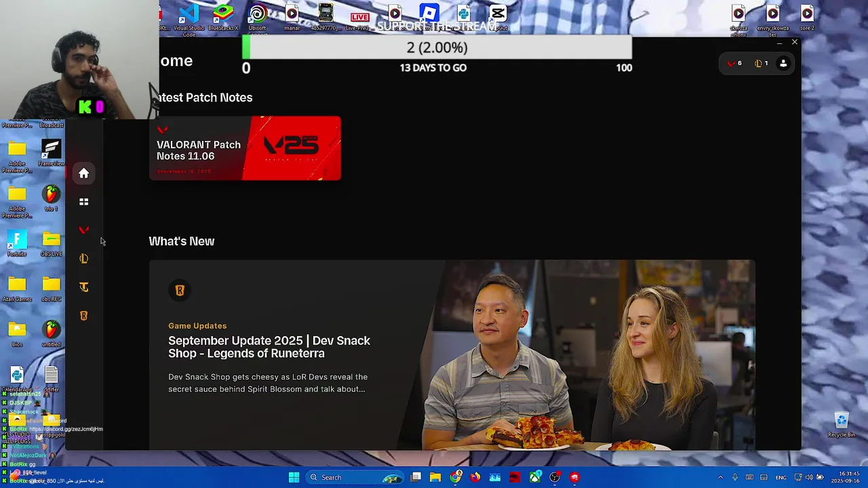Viewport: 868px width, 488px height.
Task: Open the Windows Start menu
Action: [294, 477]
